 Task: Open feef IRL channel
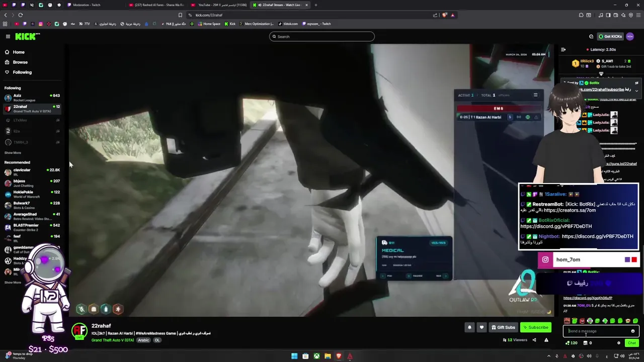point(32,238)
